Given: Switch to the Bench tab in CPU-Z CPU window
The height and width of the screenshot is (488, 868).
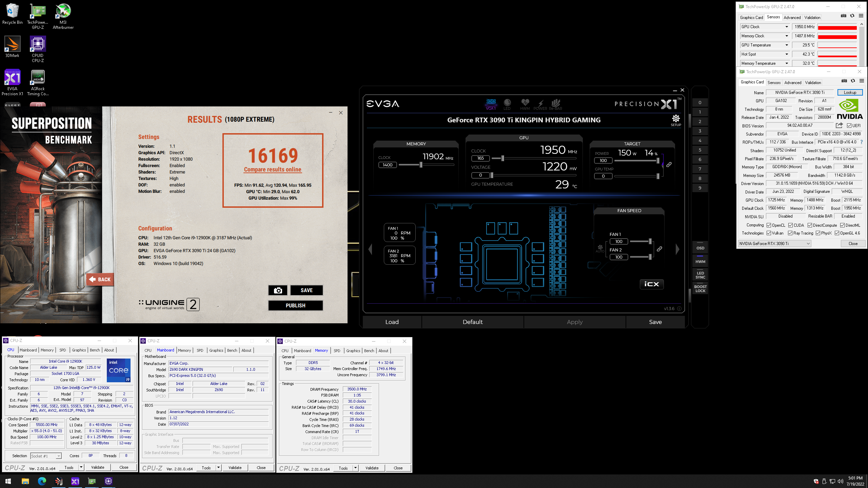Looking at the screenshot, I should [x=95, y=350].
